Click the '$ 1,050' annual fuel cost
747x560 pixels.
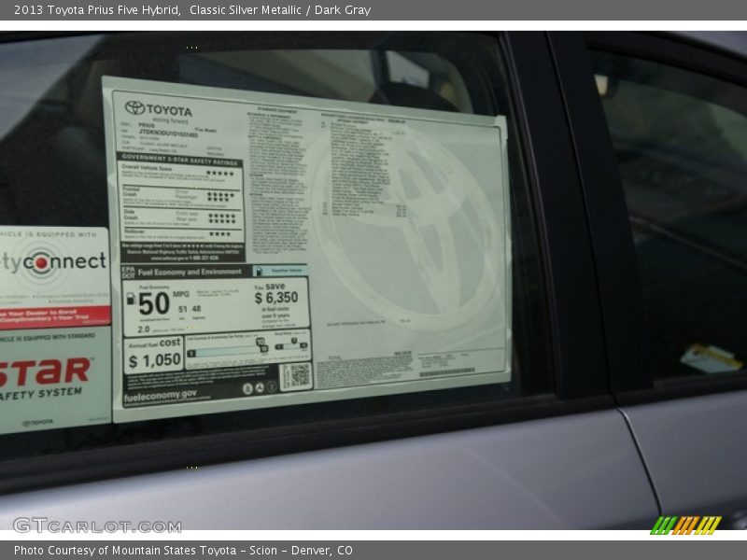pyautogui.click(x=155, y=360)
